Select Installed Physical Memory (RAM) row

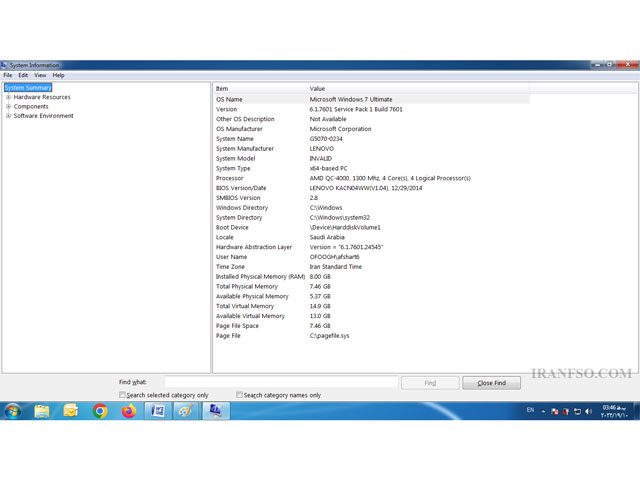pyautogui.click(x=371, y=277)
